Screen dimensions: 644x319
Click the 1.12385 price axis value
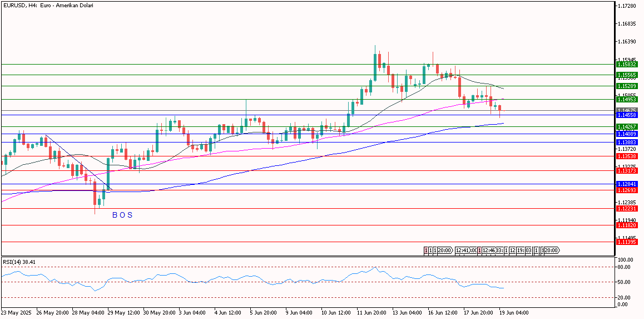[x=627, y=202]
